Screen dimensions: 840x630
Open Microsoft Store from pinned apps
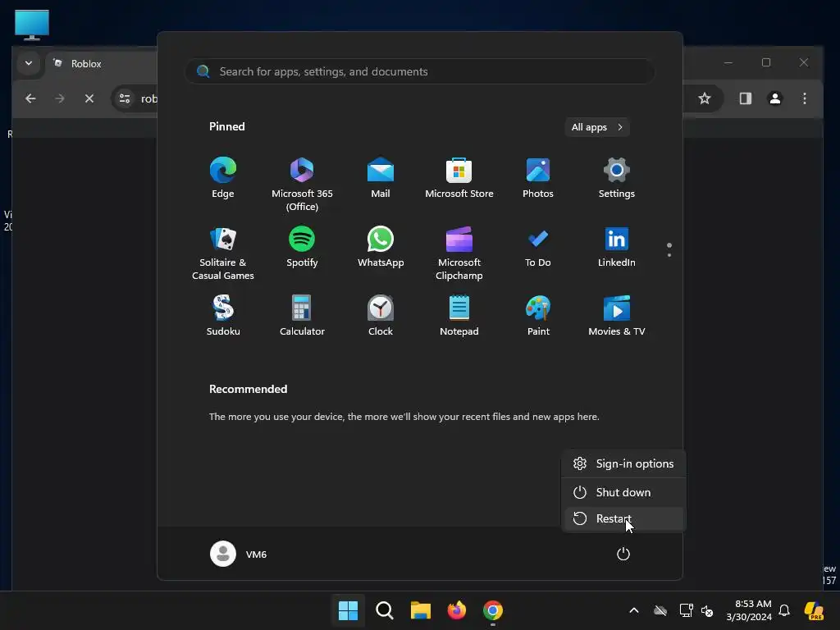459,178
